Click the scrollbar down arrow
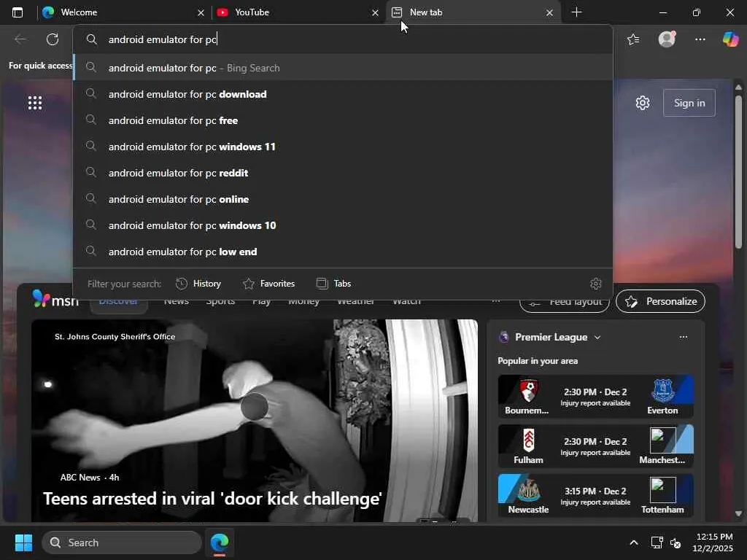 (x=738, y=513)
